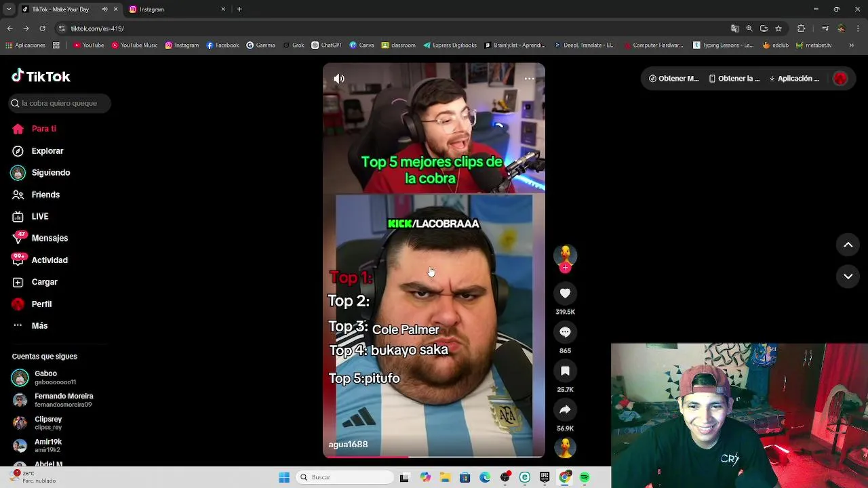868x488 pixels.
Task: Mute the TikTok video with speaker icon
Action: point(339,79)
